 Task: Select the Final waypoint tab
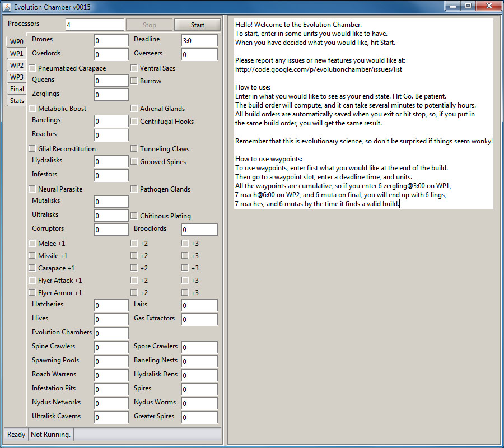click(16, 88)
